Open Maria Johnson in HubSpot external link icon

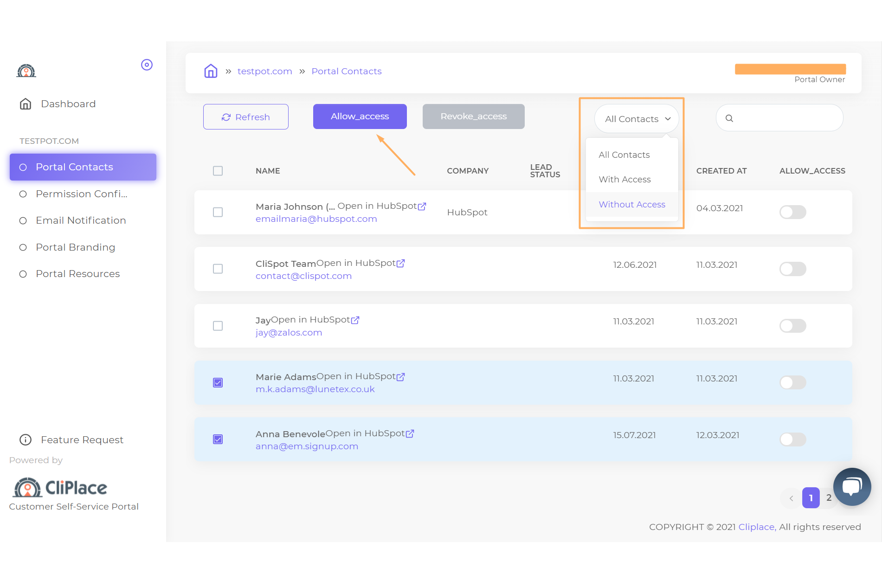[x=422, y=207]
